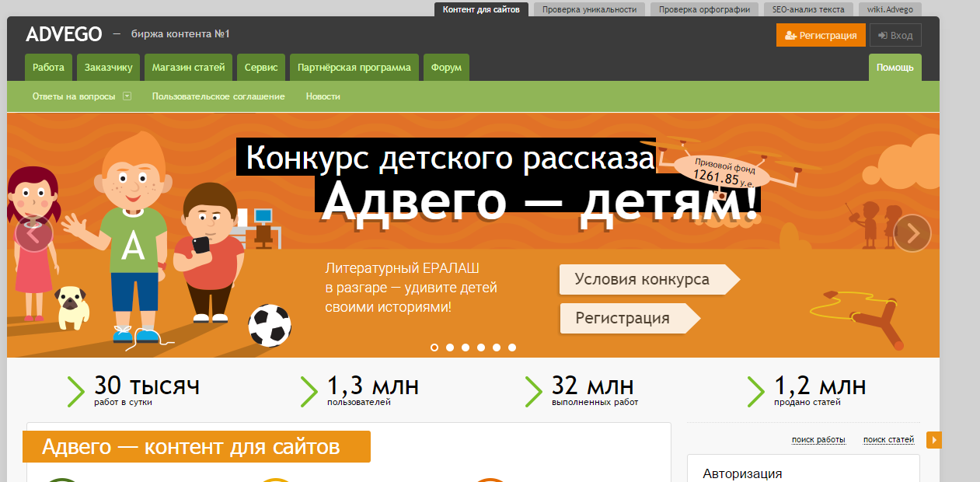Select the sixth slider pagination dot
Image resolution: width=980 pixels, height=482 pixels.
point(512,348)
